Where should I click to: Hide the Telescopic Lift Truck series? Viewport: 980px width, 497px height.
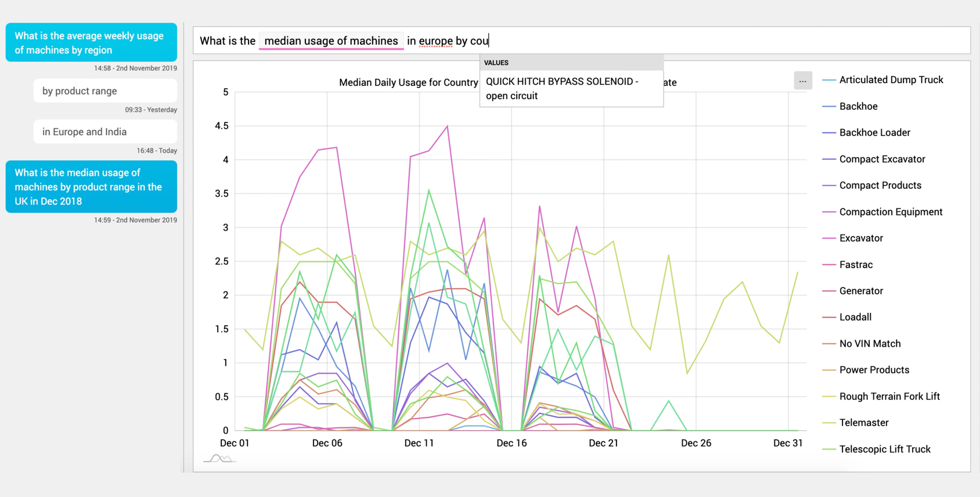pos(884,449)
